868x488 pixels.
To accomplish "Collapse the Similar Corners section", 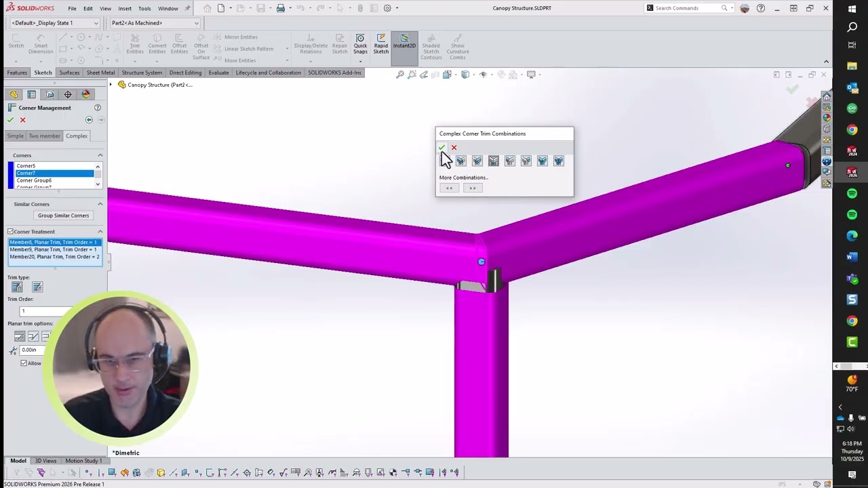I will [100, 204].
